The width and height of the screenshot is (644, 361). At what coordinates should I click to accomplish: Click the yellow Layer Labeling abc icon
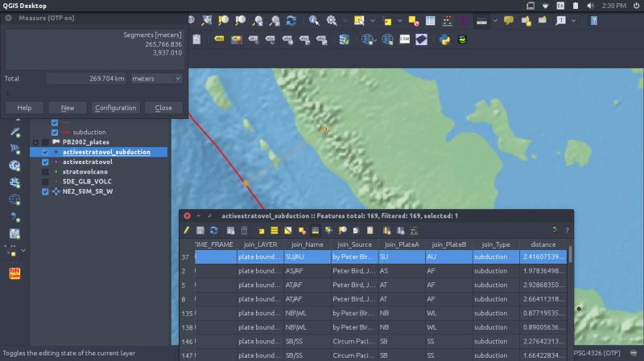coord(219,39)
